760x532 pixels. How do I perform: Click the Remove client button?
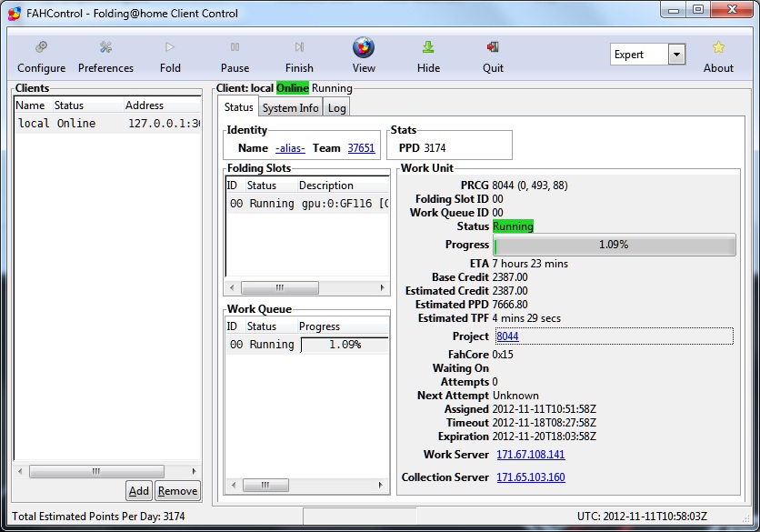[x=177, y=491]
